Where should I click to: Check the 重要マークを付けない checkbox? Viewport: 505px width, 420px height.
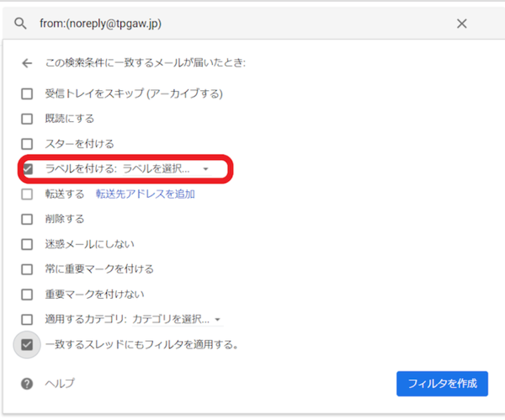(27, 295)
